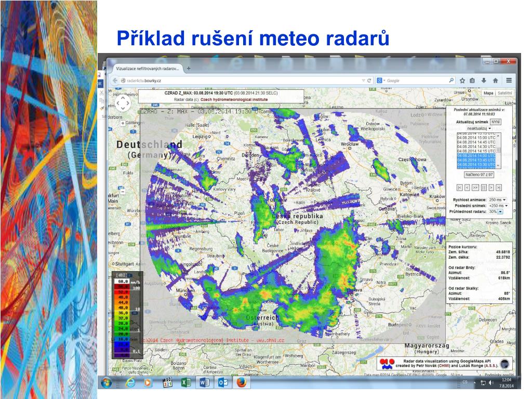Open the 'neaktualizuj' update dropdown

479,129
